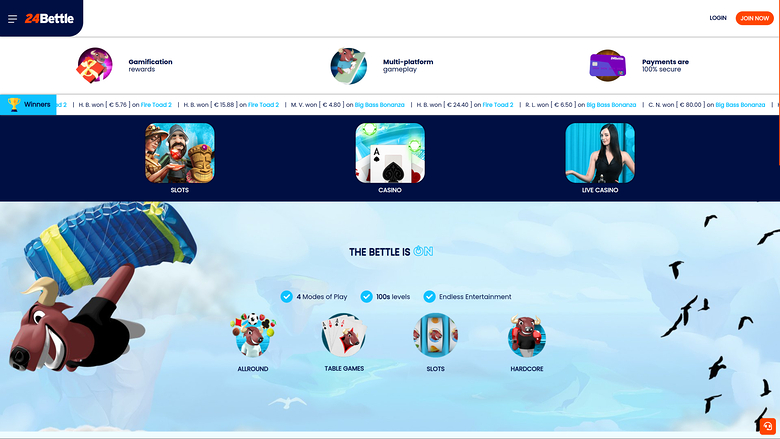The width and height of the screenshot is (780, 439).
Task: Open the live chat support icon
Action: tap(768, 426)
